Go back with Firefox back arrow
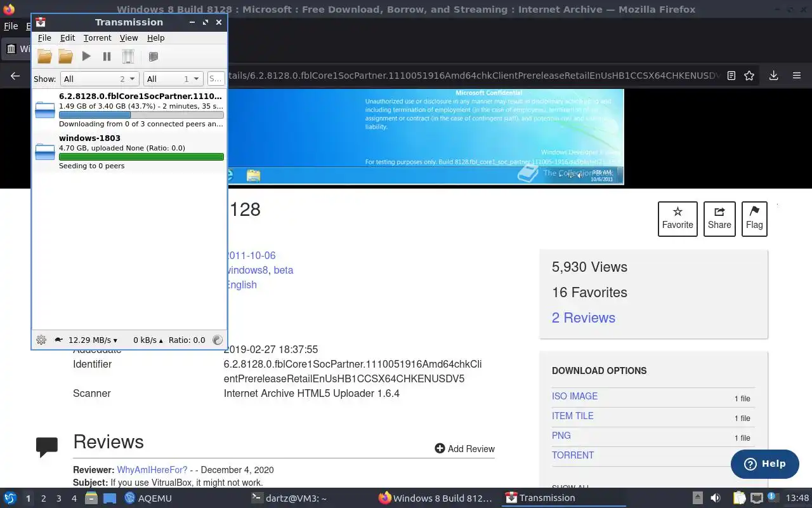This screenshot has width=812, height=508. coord(15,76)
